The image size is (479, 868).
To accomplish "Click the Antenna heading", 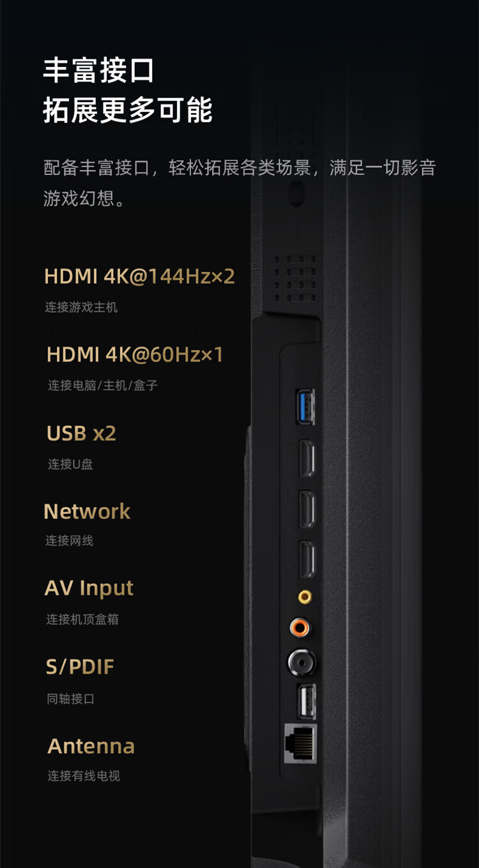I will point(91,746).
